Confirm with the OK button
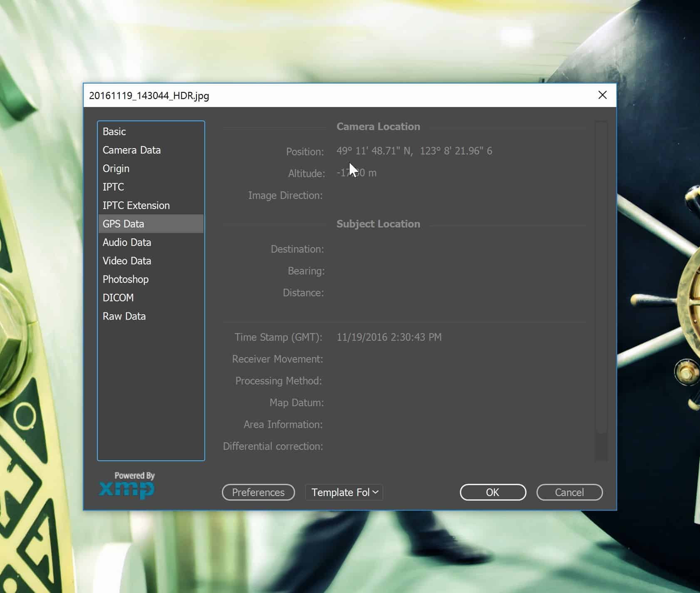 (493, 492)
